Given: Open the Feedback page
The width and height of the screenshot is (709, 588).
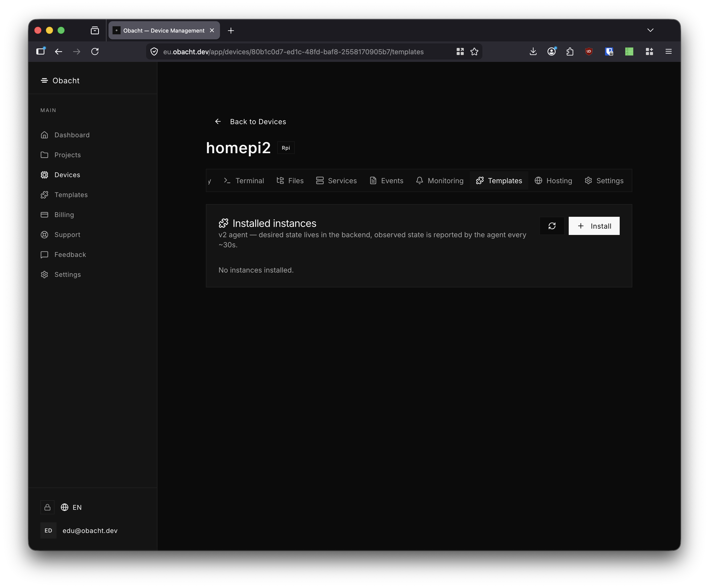Looking at the screenshot, I should 64,254.
